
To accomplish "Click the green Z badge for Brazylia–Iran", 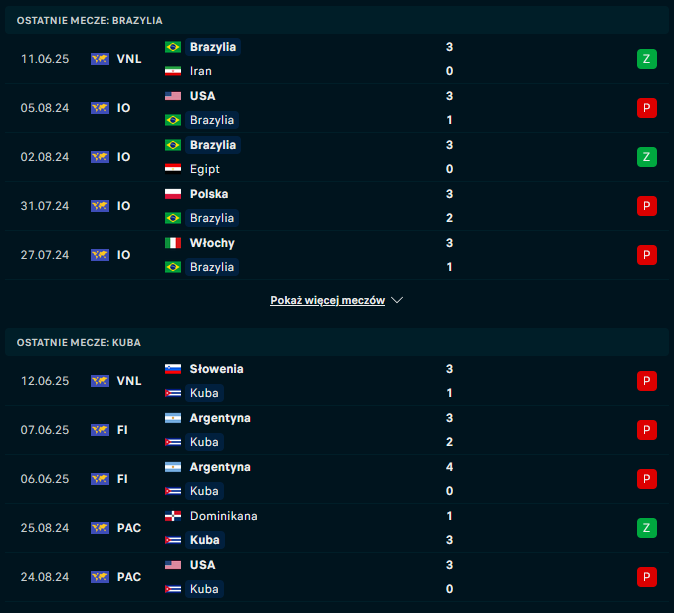I will tap(647, 59).
